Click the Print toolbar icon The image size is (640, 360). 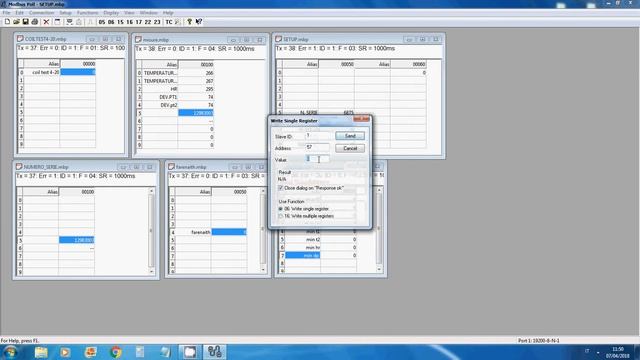(x=35, y=22)
